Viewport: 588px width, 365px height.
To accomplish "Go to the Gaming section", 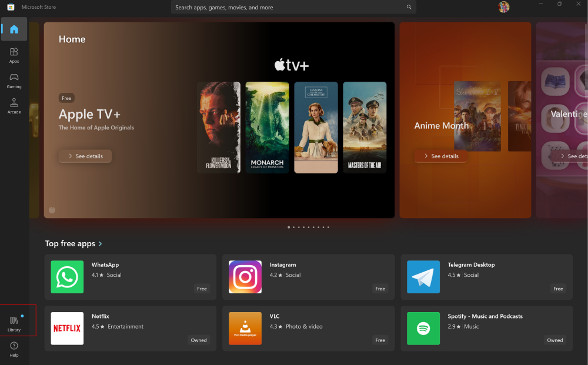I will [x=14, y=81].
